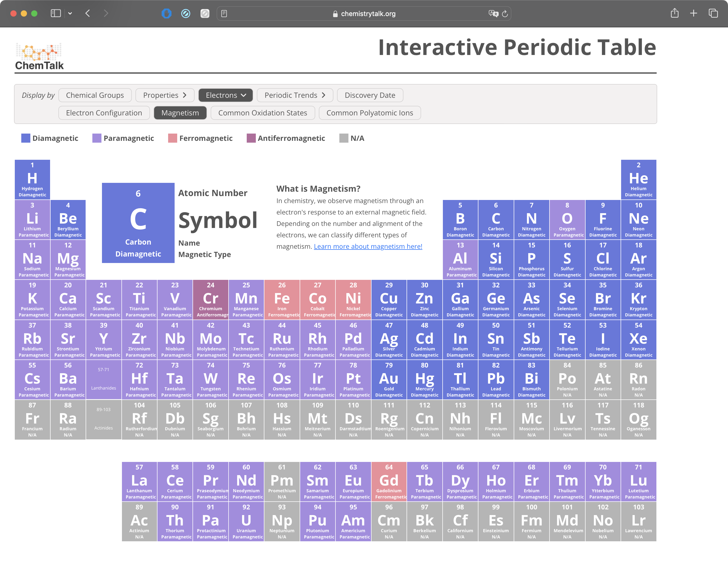The width and height of the screenshot is (728, 568).
Task: Select Discovery Date display option
Action: click(370, 95)
